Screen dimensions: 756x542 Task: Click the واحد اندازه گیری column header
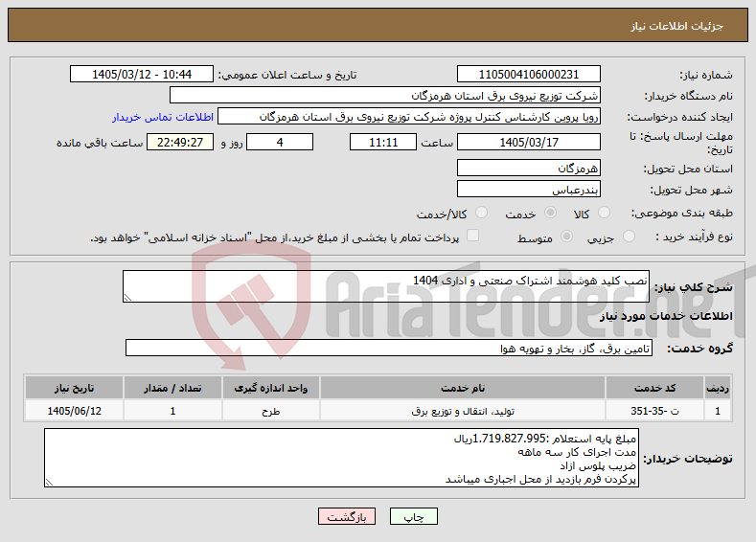[270, 388]
